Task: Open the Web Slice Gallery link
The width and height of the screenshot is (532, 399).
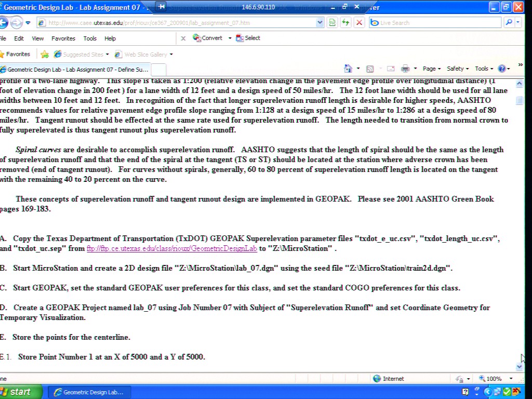Action: (x=141, y=54)
